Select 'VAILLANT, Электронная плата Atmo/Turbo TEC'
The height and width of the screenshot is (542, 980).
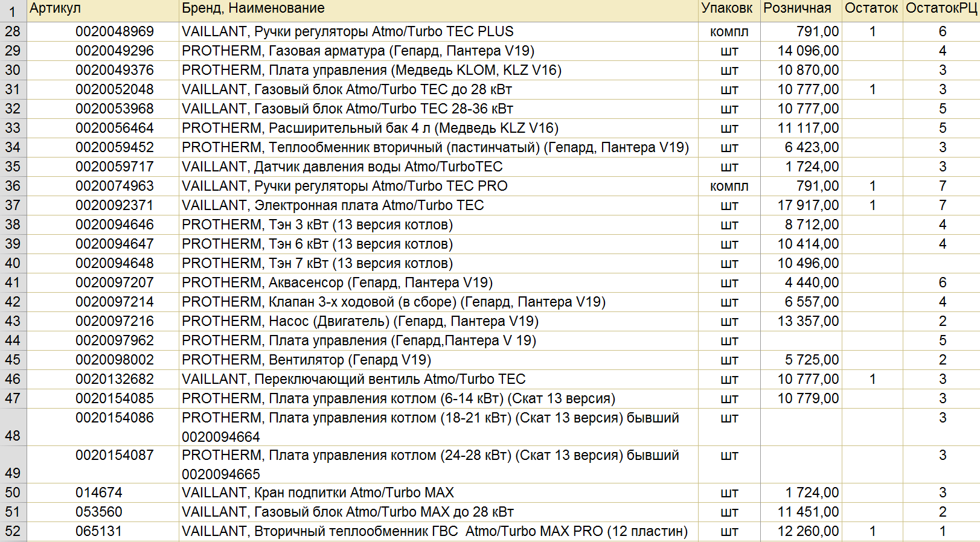pos(438,205)
